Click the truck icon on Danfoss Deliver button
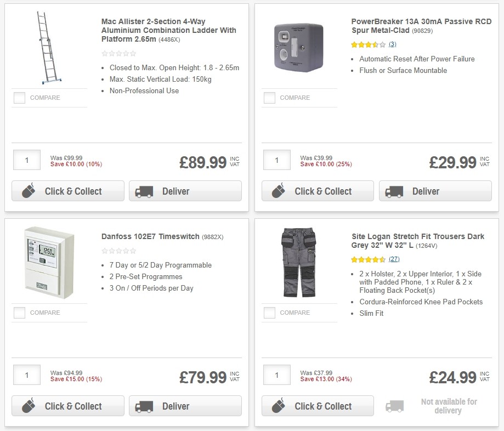 pos(144,406)
